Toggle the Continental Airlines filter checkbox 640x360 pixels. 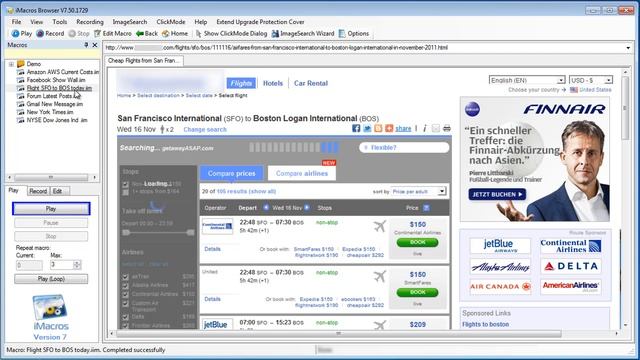coord(126,294)
